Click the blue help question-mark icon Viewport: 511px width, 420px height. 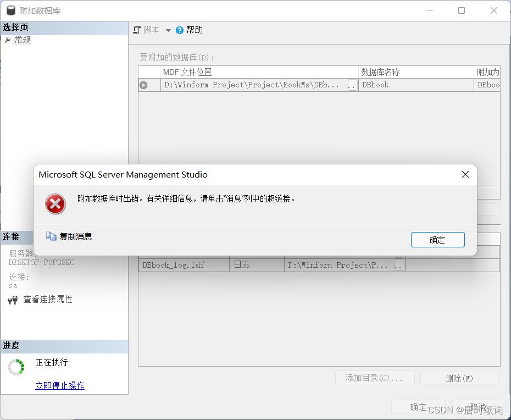coord(180,30)
